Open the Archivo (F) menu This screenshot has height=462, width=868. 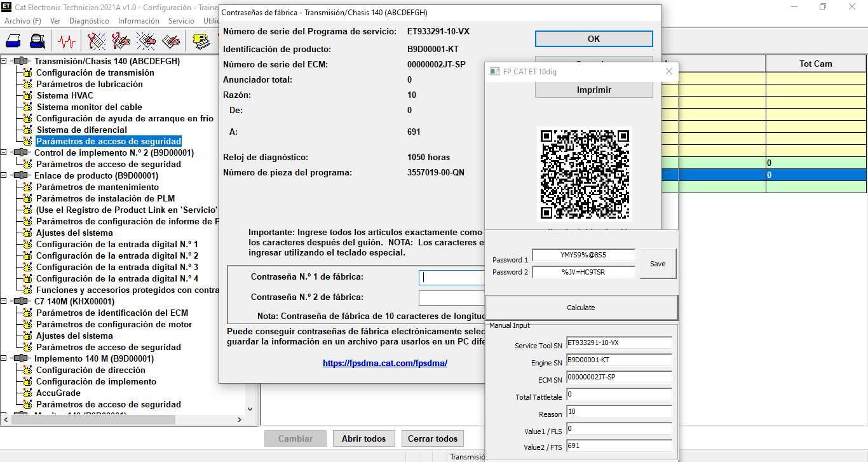[23, 20]
